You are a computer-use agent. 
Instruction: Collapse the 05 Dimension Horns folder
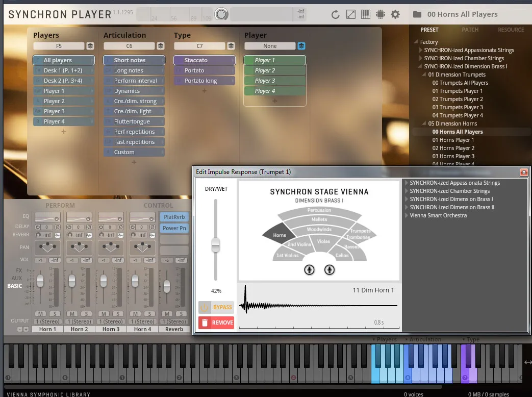tap(424, 123)
